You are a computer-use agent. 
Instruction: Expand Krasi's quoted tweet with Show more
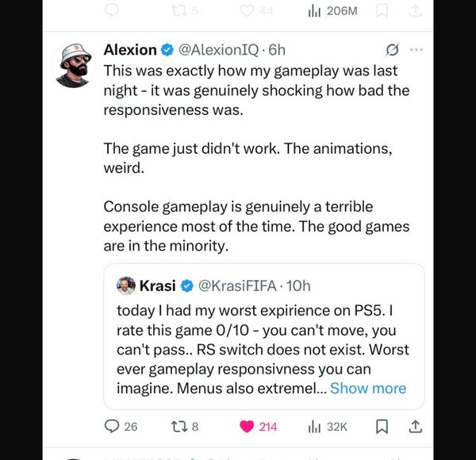point(367,388)
